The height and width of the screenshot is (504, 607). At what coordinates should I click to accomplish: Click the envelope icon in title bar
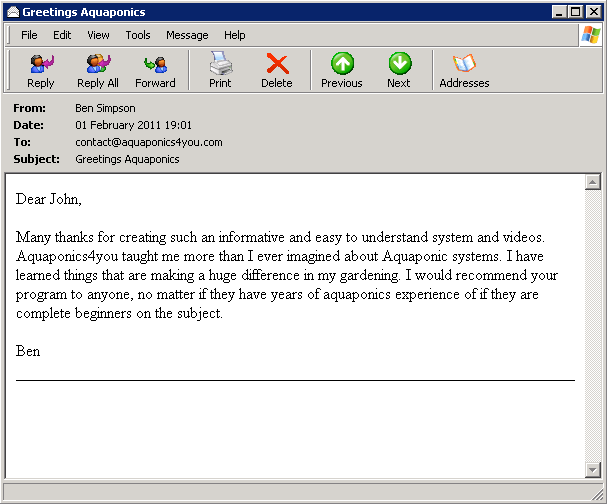tap(11, 12)
